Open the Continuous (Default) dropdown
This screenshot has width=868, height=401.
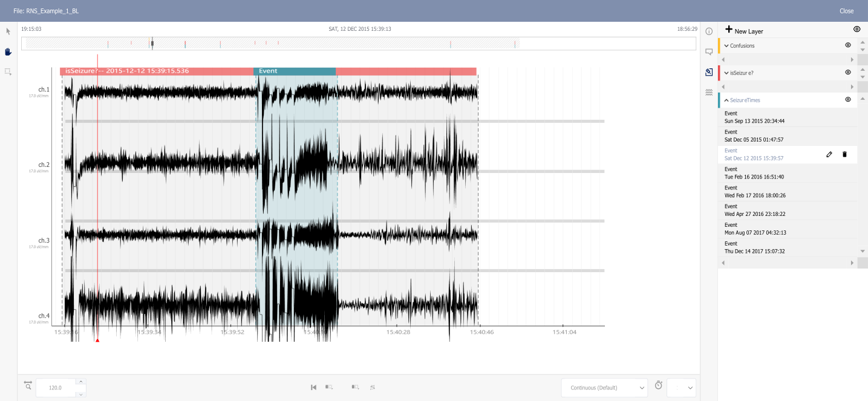[x=604, y=388]
